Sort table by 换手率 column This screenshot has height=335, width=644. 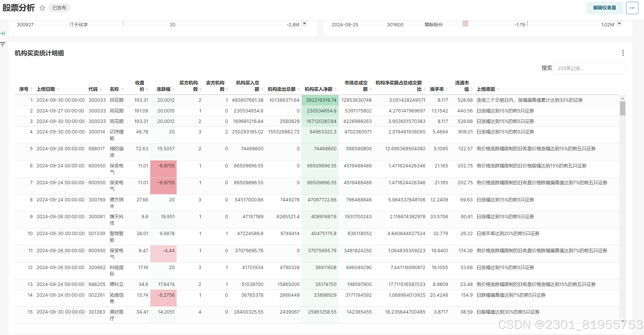click(437, 89)
